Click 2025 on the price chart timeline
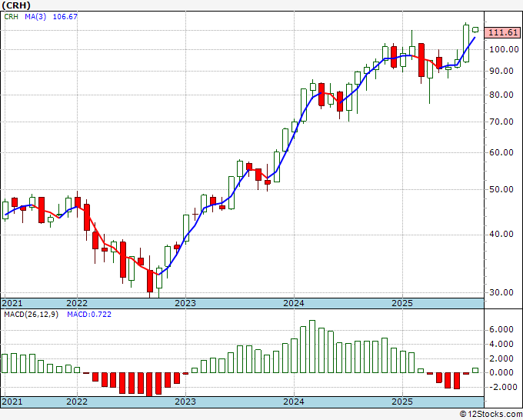This screenshot has height=420, width=523. [x=402, y=303]
